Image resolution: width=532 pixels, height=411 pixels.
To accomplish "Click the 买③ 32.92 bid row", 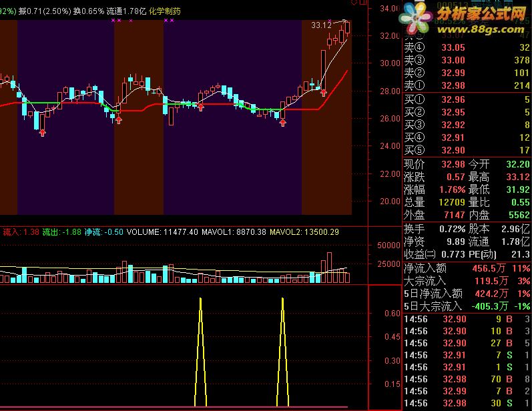I will pyautogui.click(x=467, y=125).
